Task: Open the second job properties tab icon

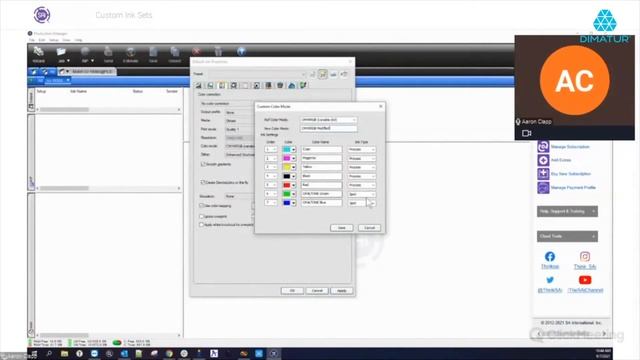Action: click(210, 85)
